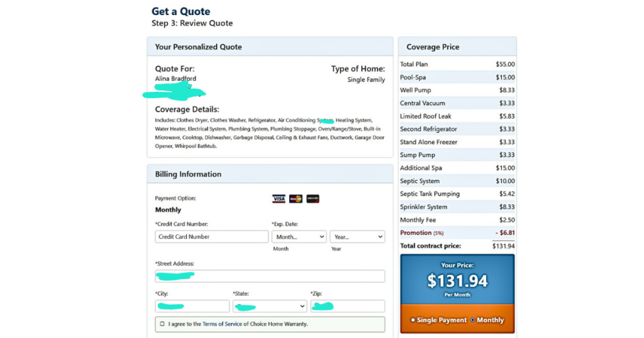644x338 pixels.
Task: Click the Total contract price row
Action: [x=457, y=246]
